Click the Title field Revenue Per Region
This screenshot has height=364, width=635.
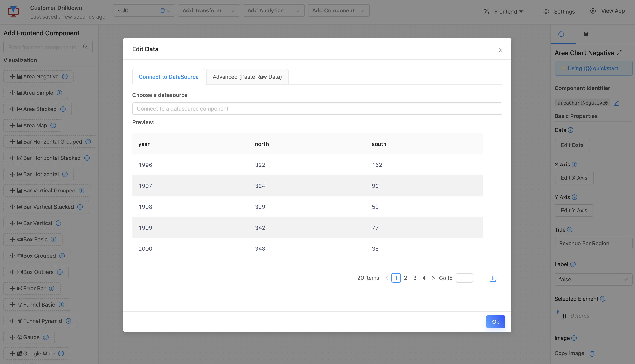coord(593,243)
